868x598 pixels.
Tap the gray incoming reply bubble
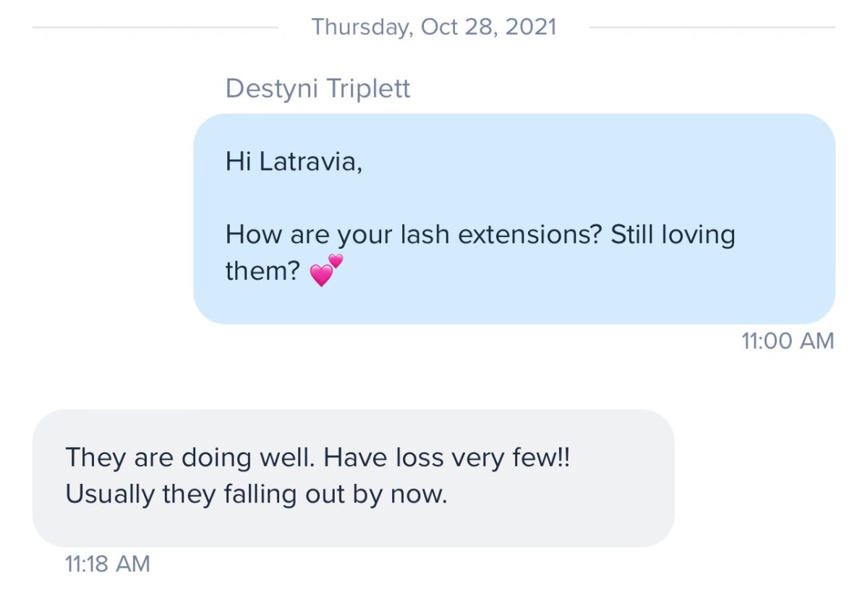pyautogui.click(x=353, y=478)
